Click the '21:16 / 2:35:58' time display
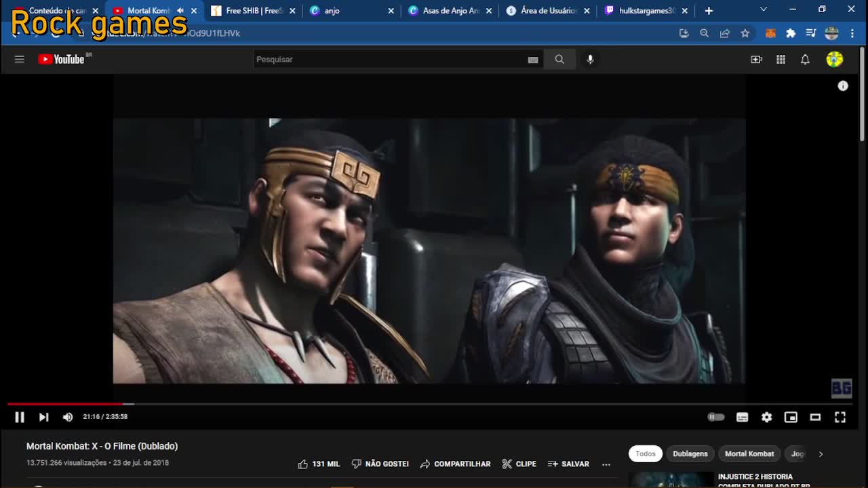 coord(105,417)
